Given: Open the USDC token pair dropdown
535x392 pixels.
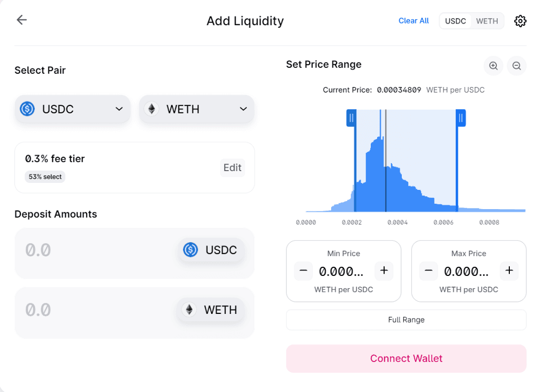Looking at the screenshot, I should click(72, 109).
